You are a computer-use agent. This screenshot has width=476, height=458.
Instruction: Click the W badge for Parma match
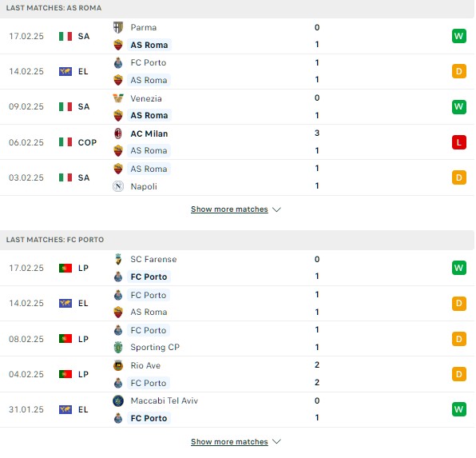(x=459, y=36)
